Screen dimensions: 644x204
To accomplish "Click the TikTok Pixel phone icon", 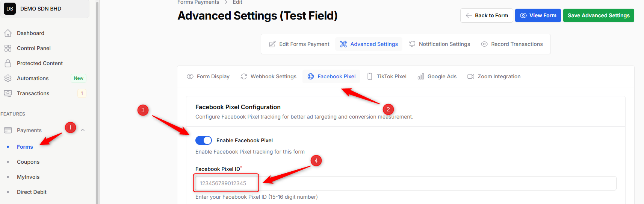I will coord(370,76).
